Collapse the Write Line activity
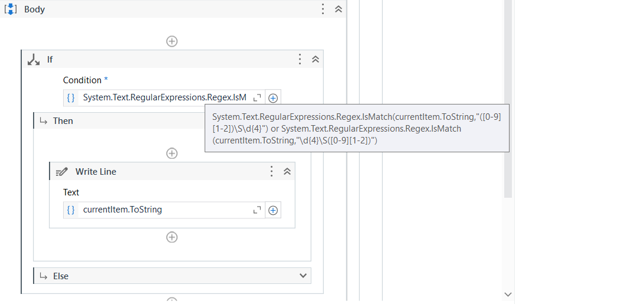 [x=287, y=172]
